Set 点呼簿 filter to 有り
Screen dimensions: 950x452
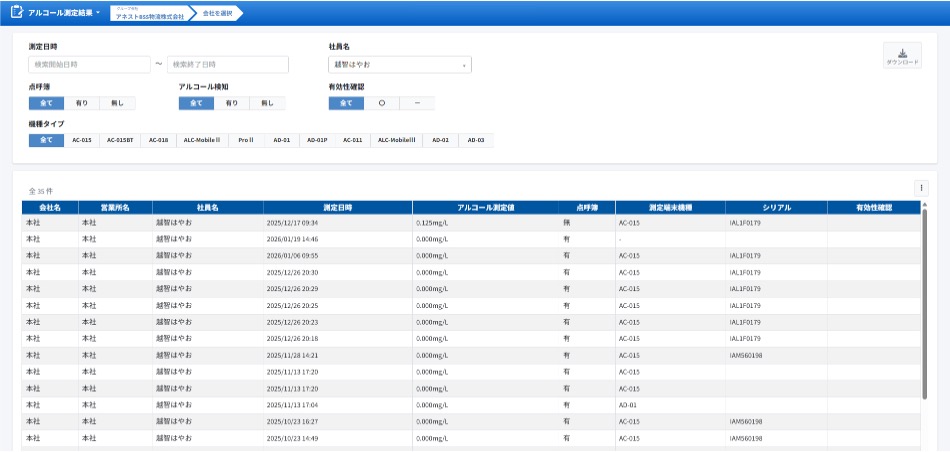[x=82, y=103]
